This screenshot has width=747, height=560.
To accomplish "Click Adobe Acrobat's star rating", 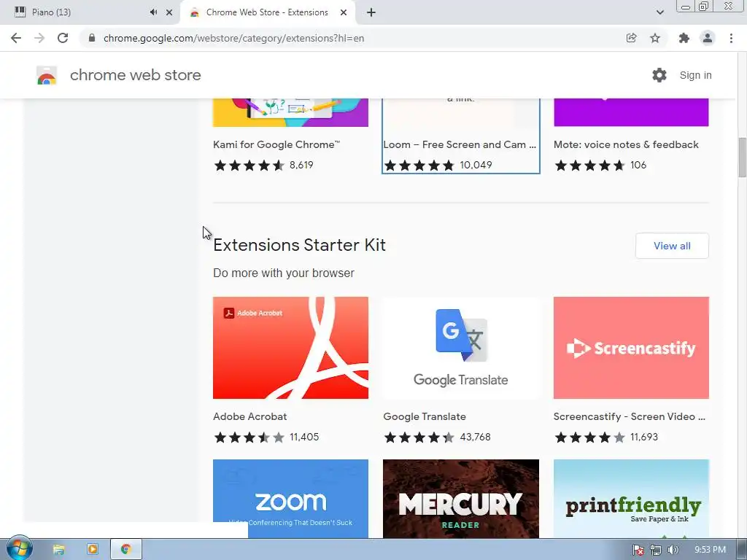I will (x=249, y=437).
